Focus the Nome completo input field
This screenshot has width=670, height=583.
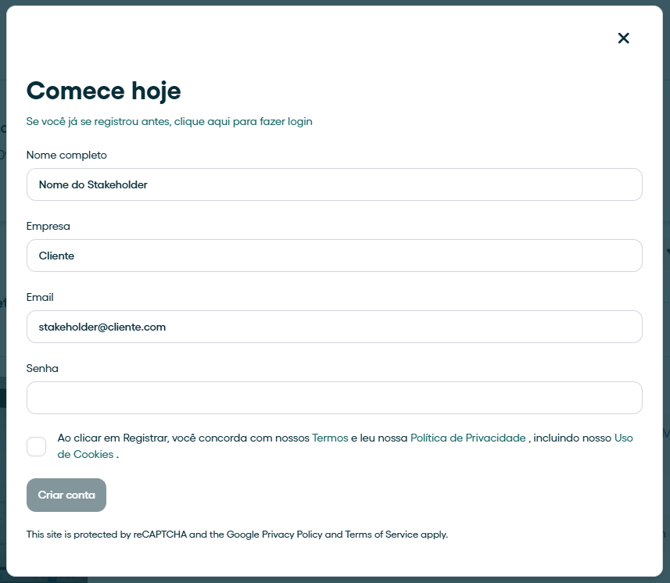pos(334,184)
